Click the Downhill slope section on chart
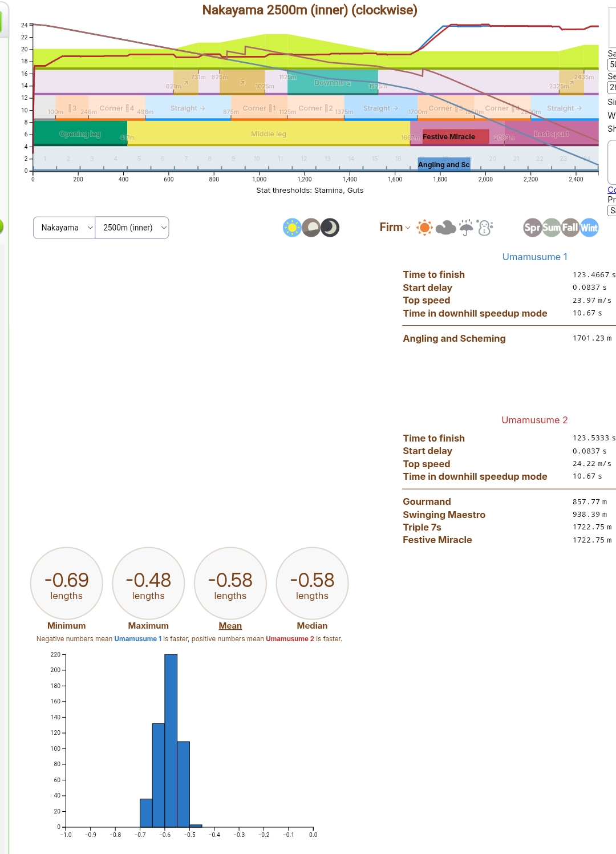This screenshot has height=854, width=616. [333, 82]
